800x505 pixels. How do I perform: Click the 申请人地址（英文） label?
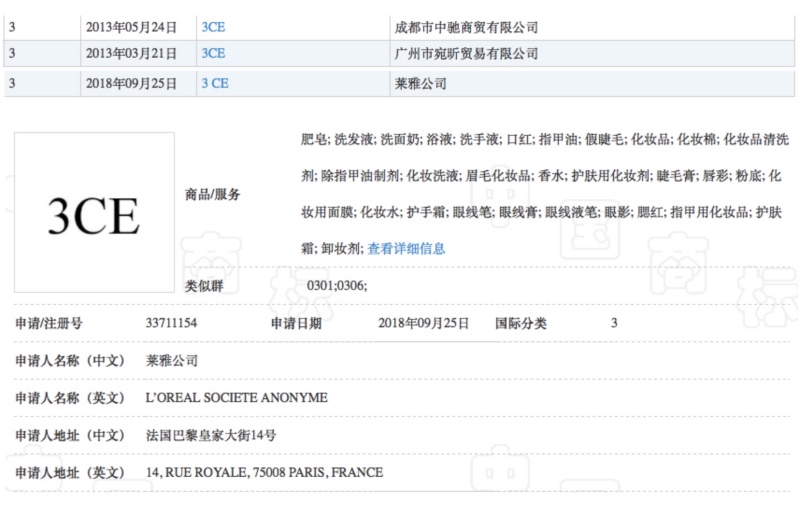point(70,472)
